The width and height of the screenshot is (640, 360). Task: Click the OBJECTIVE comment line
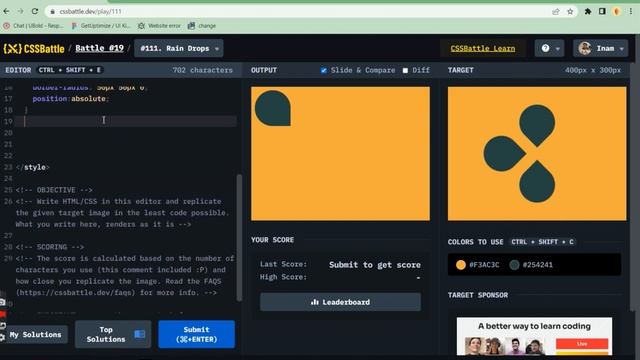pos(54,190)
